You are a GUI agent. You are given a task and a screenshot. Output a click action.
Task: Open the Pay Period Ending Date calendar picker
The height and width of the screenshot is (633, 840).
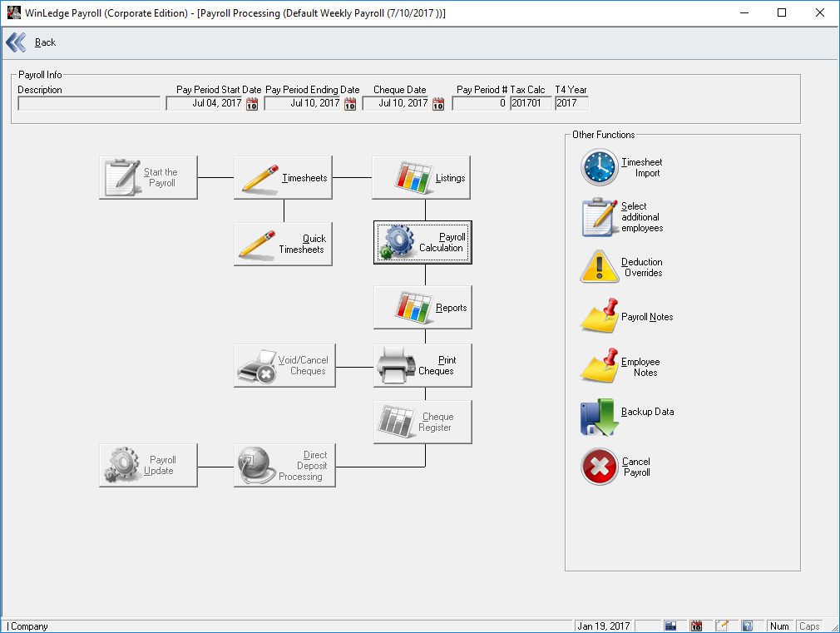(x=350, y=103)
